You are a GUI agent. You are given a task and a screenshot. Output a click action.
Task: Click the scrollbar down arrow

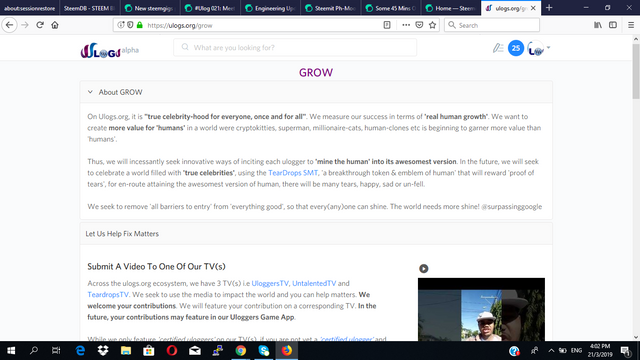pyautogui.click(x=636, y=337)
